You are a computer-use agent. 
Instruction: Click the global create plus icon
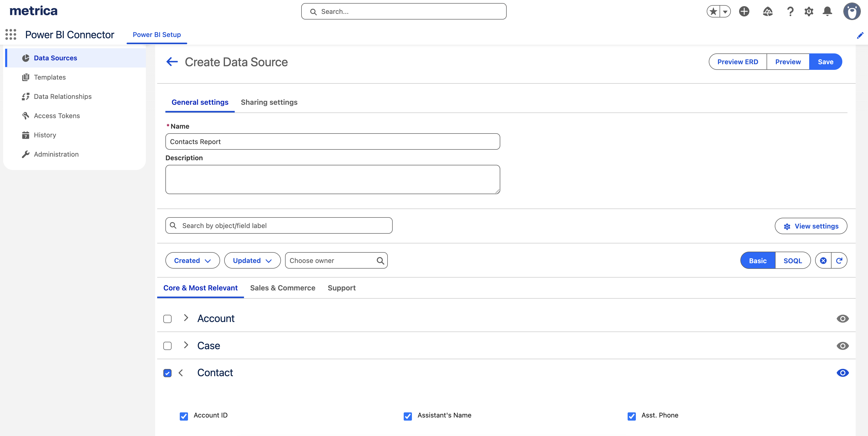(744, 12)
